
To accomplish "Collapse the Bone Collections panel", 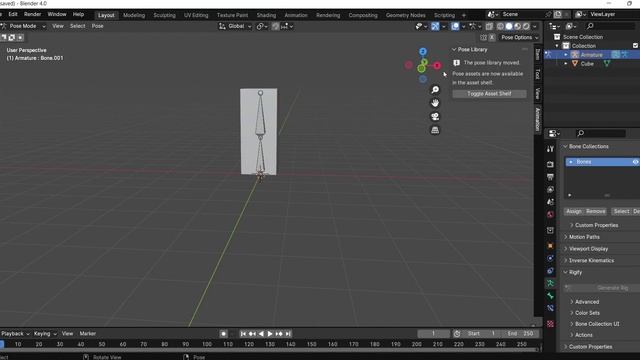I will (565, 146).
